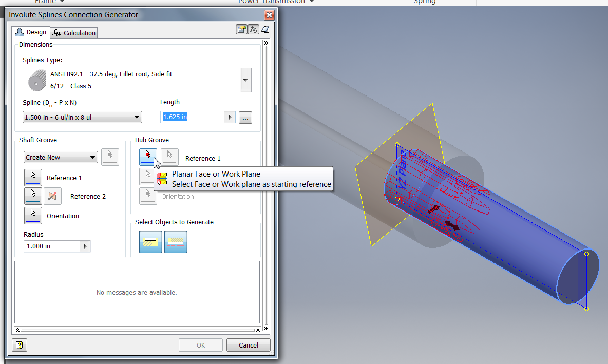
Task: Toggle shaft groove object generation
Action: 150,241
